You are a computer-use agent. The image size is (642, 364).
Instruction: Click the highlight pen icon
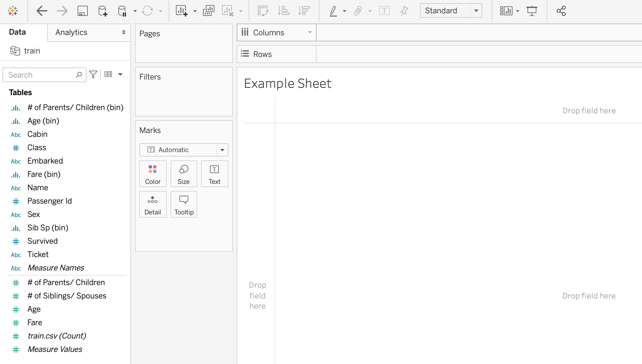333,11
